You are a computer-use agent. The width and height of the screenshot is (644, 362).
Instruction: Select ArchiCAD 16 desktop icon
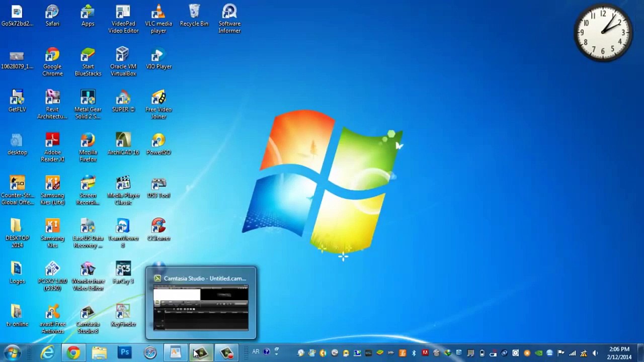(123, 144)
